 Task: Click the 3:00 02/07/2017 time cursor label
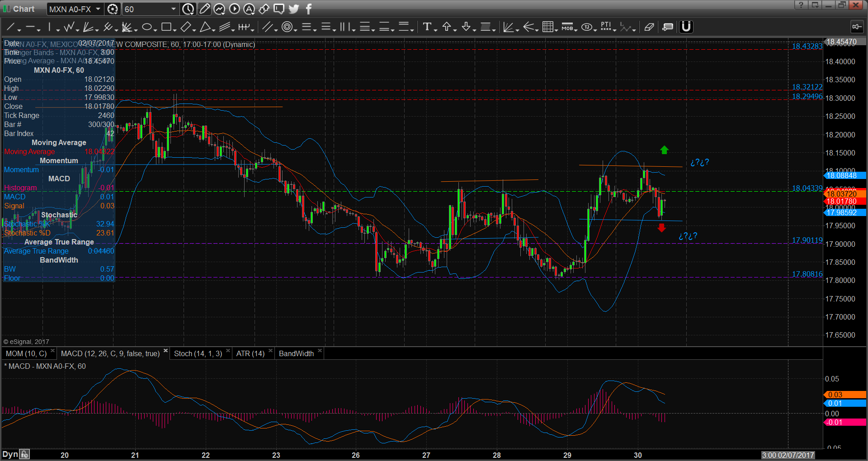[788, 455]
